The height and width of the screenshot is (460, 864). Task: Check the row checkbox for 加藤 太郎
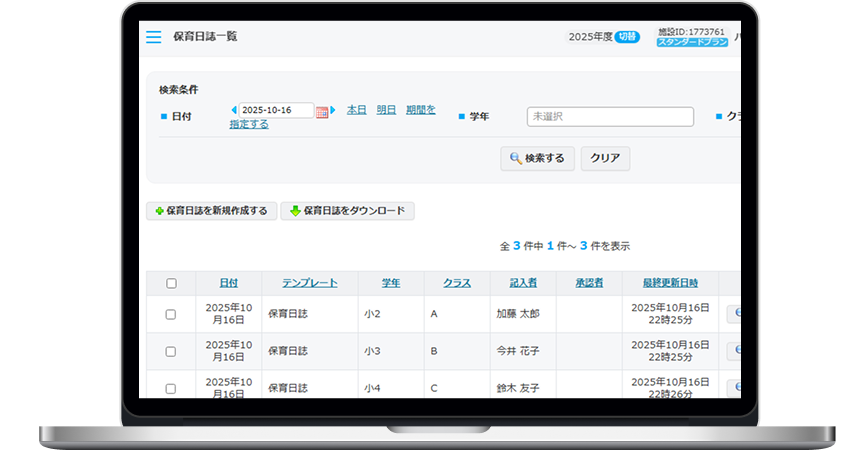pos(171,314)
